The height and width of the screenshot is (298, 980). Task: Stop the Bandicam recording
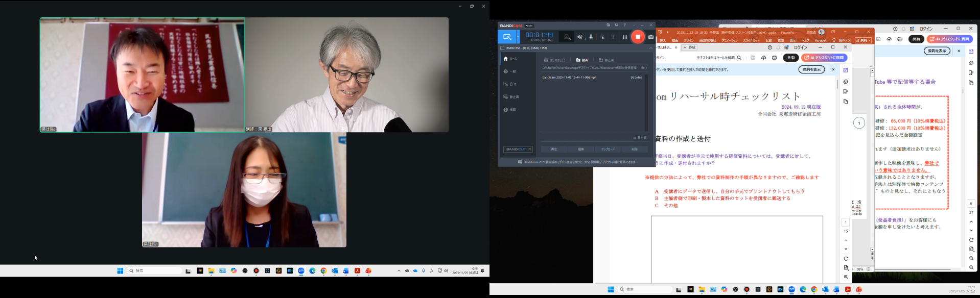tap(638, 37)
